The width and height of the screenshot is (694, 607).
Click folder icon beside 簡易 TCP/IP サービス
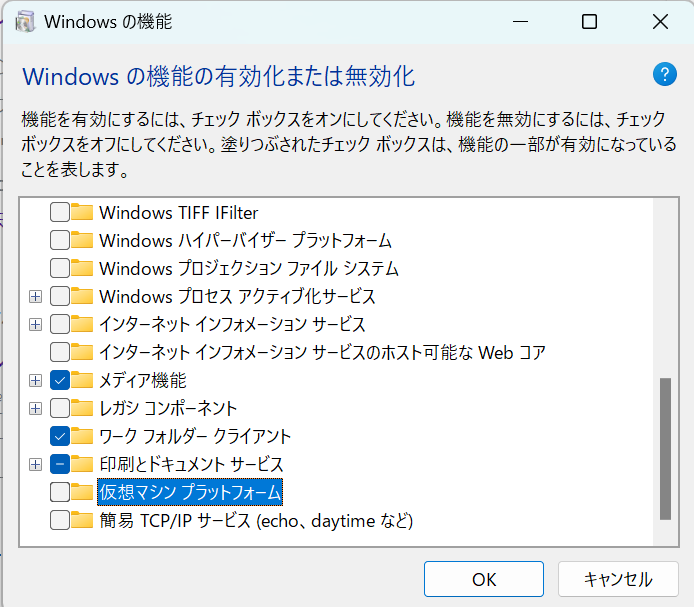[82, 520]
